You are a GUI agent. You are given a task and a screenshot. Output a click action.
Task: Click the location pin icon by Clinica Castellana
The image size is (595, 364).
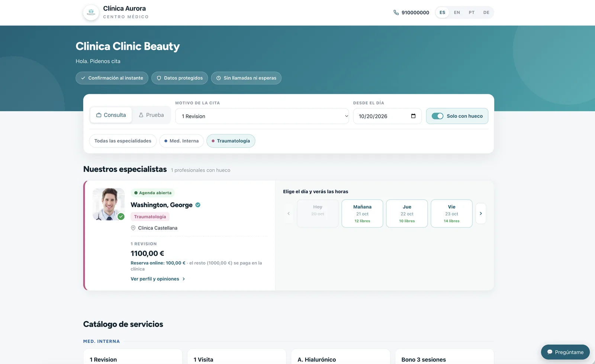[x=133, y=228]
